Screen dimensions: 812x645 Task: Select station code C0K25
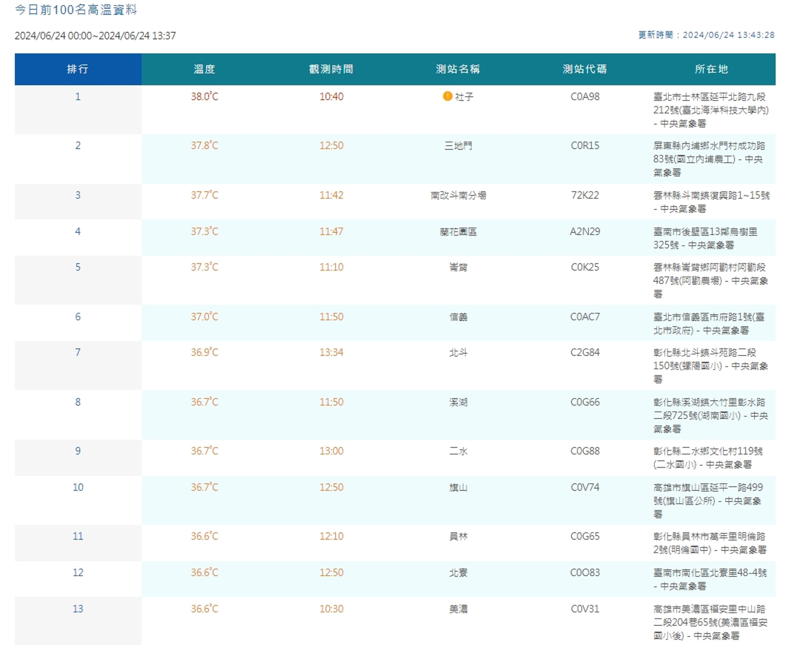pos(585,267)
